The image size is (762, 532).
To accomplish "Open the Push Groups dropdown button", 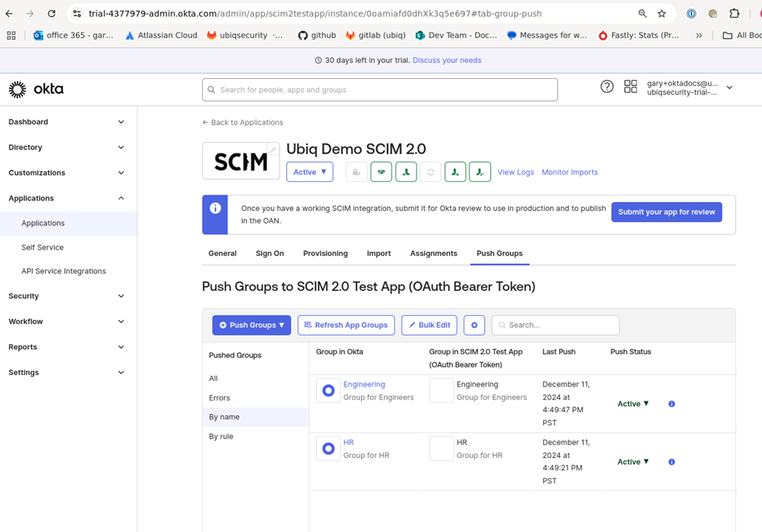I will pos(252,325).
